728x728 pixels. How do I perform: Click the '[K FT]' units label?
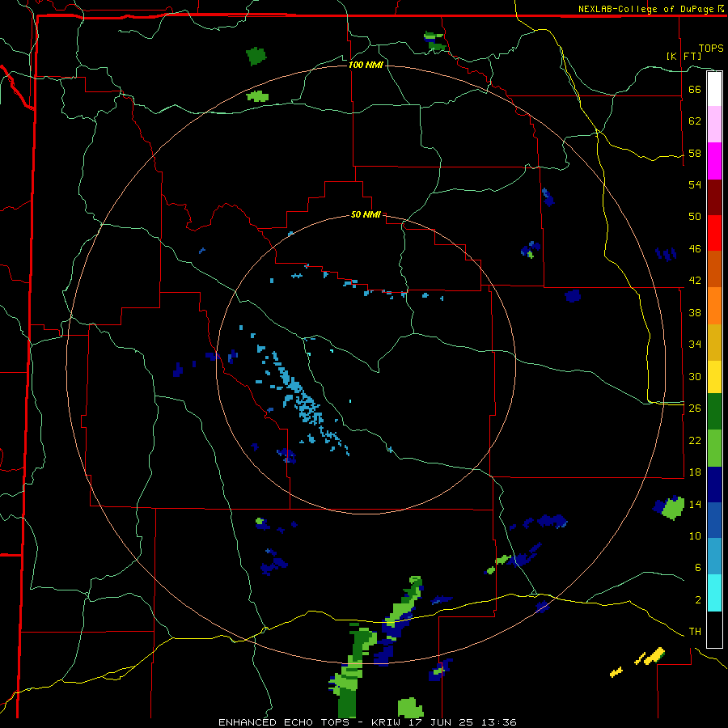684,56
